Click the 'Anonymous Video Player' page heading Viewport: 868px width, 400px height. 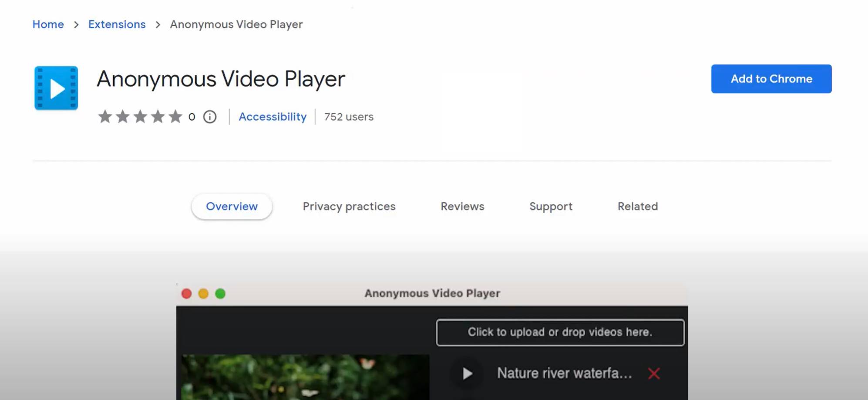pos(221,79)
